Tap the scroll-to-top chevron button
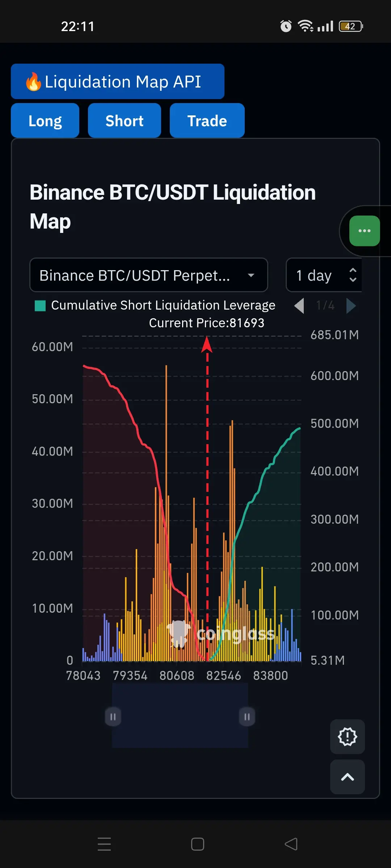The image size is (391, 868). (x=347, y=776)
